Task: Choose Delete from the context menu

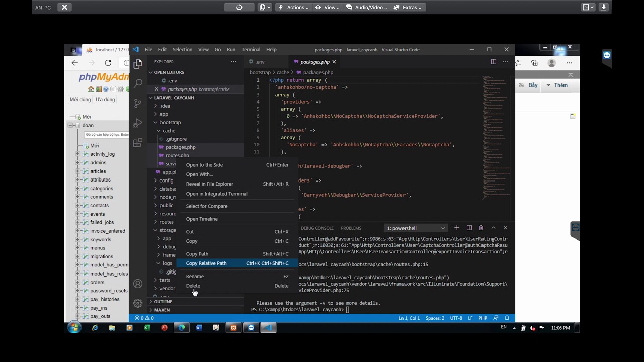Action: (x=193, y=286)
